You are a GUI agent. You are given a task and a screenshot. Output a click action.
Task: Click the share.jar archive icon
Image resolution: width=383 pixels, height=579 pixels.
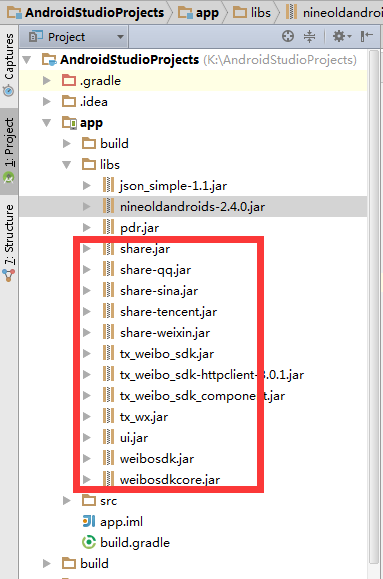click(108, 249)
